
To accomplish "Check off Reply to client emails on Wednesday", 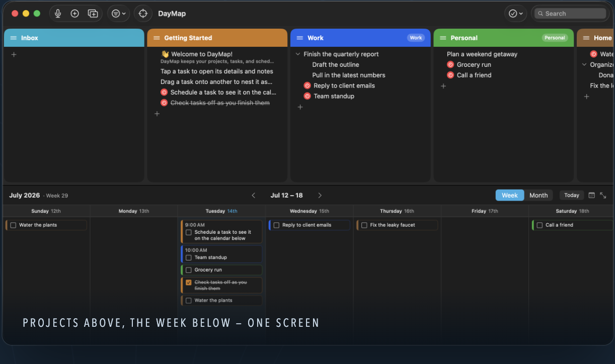I will pos(276,225).
